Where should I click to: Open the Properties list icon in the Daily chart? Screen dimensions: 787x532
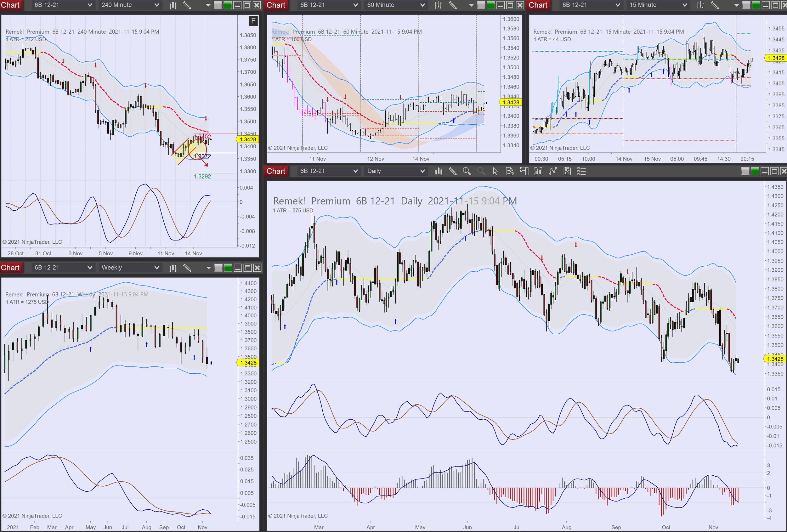tap(581, 171)
